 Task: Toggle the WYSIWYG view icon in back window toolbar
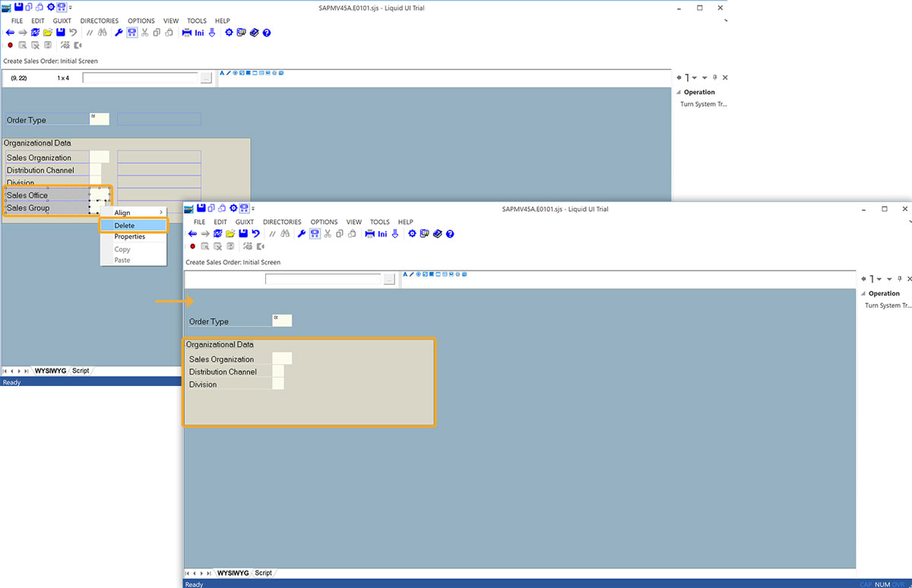point(131,33)
